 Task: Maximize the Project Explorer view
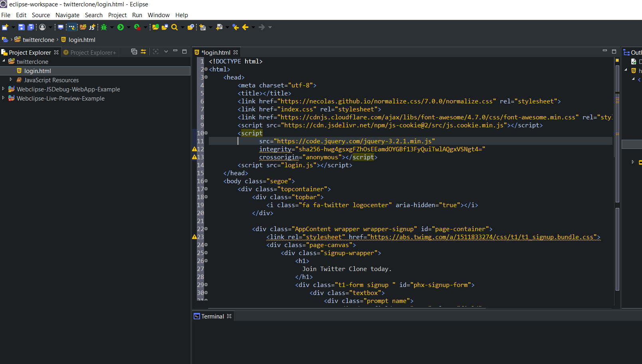click(x=184, y=51)
